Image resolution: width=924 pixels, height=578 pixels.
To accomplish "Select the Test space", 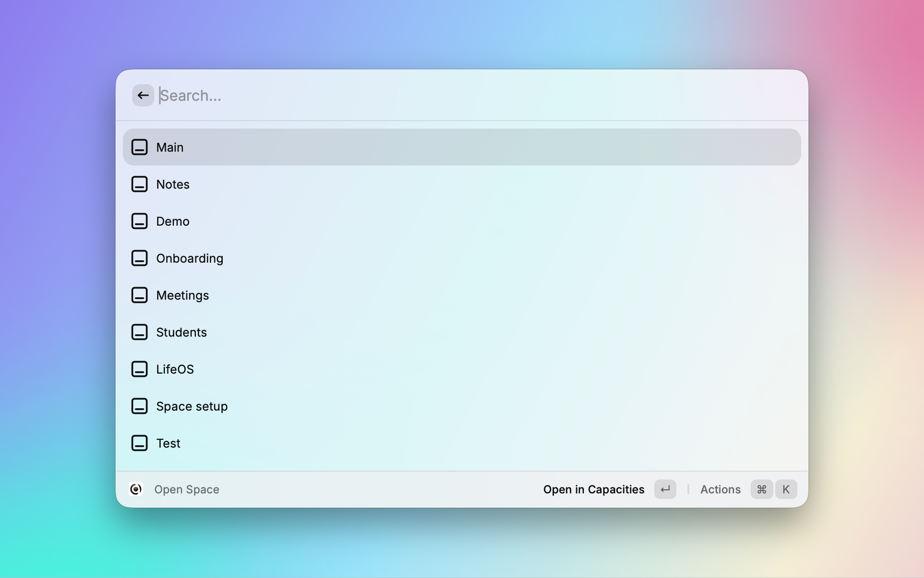I will coord(168,443).
